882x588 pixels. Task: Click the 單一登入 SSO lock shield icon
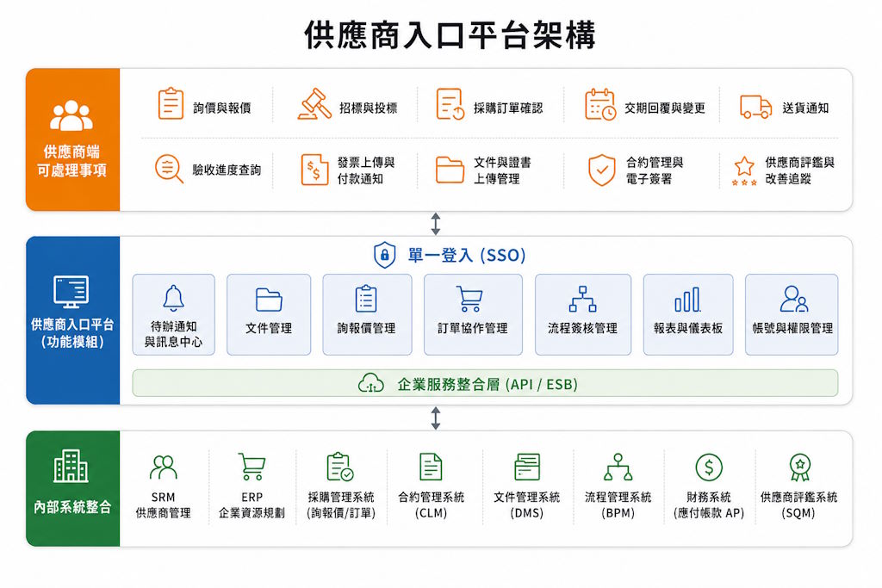(x=385, y=255)
